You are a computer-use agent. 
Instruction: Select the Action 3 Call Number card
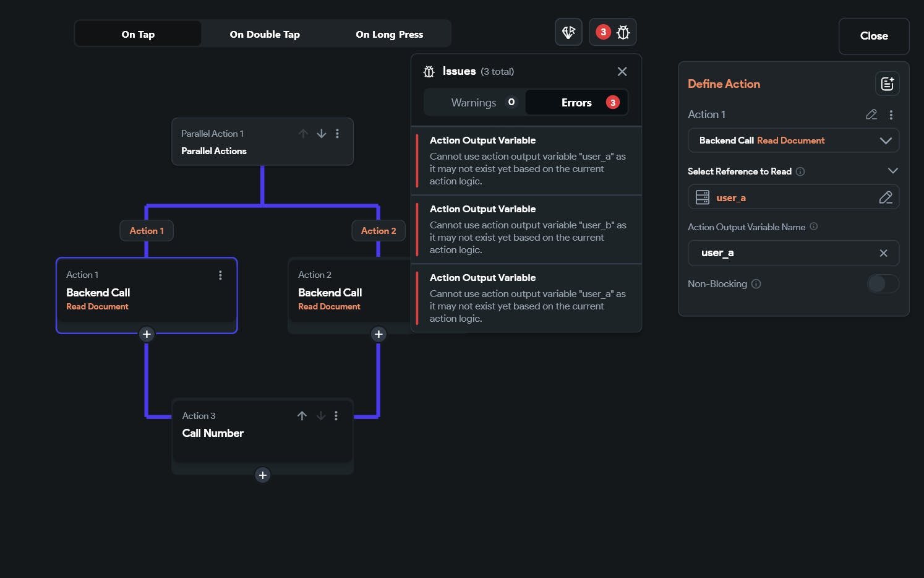[263, 436]
